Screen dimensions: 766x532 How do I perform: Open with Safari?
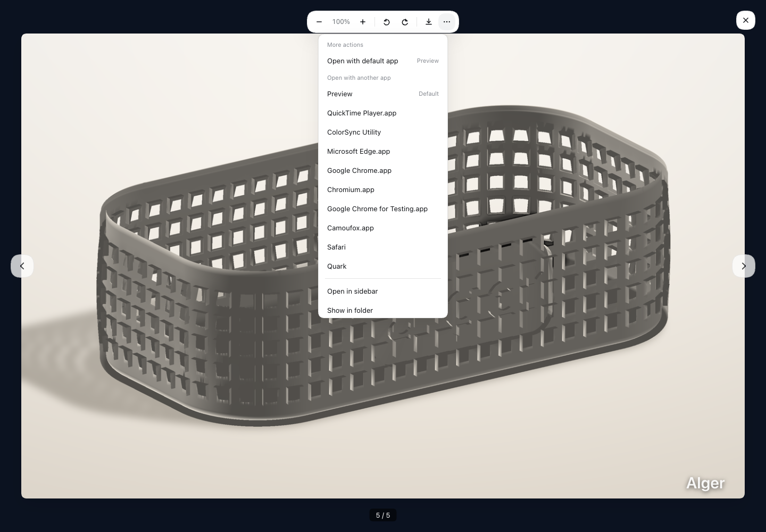pos(383,247)
